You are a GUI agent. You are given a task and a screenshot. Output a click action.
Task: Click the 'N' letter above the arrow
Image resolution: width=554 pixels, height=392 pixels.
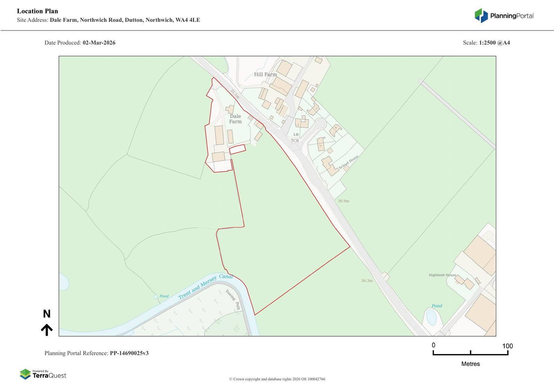[x=47, y=314]
